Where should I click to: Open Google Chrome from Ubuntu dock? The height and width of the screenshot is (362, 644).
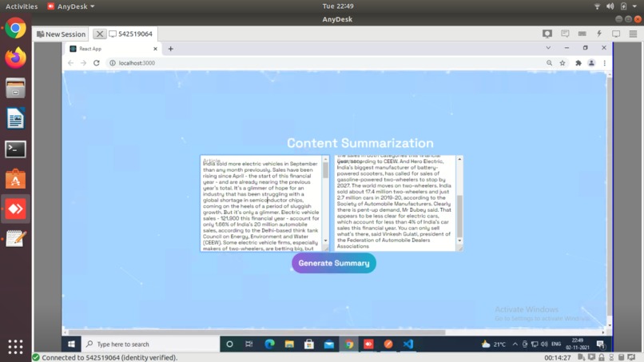pyautogui.click(x=15, y=28)
